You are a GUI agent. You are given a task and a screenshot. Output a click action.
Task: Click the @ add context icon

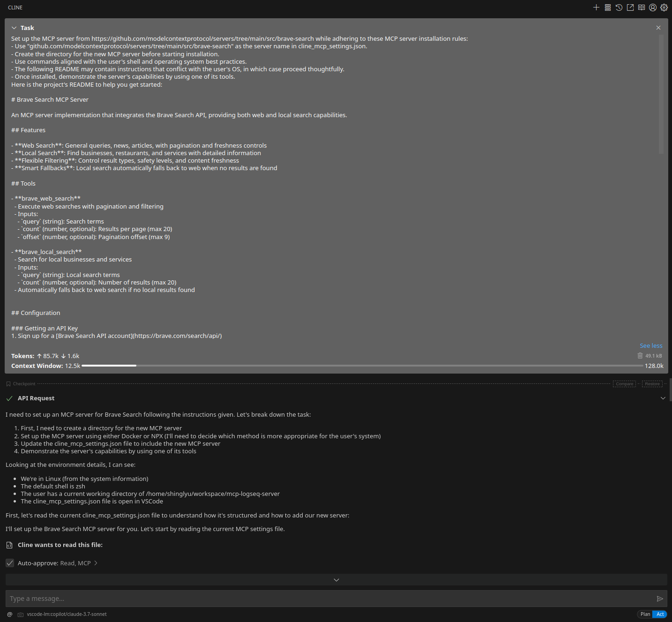click(10, 614)
